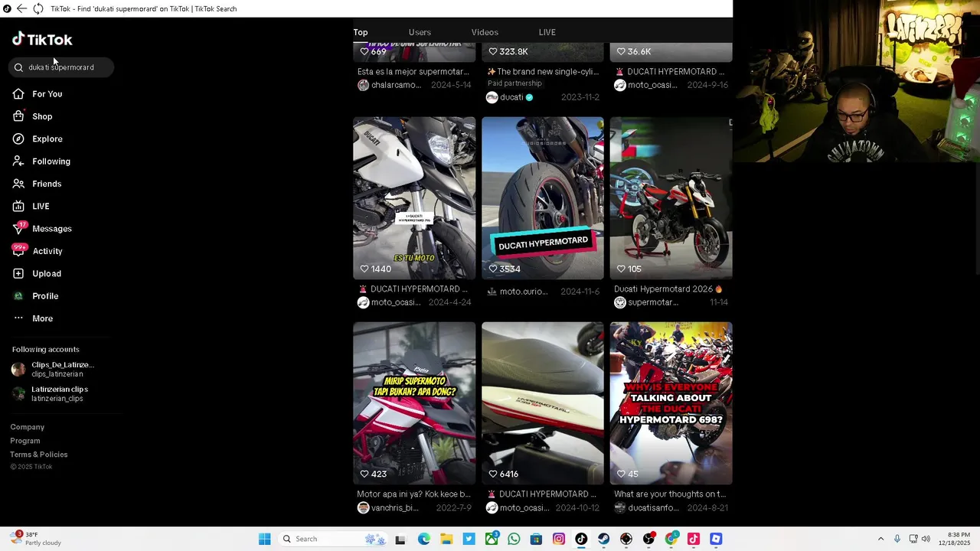
Task: Play motorcycle seat video with 6416 likes
Action: [543, 403]
